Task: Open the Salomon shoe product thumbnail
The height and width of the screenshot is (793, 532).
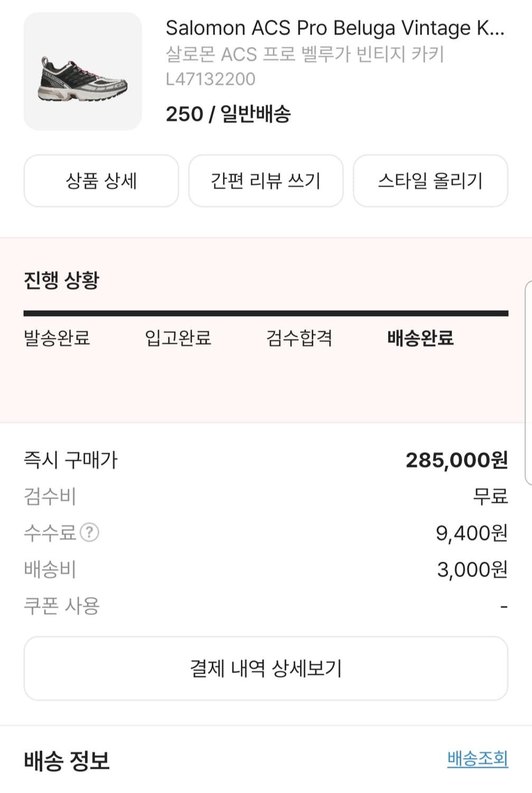Action: pyautogui.click(x=83, y=72)
